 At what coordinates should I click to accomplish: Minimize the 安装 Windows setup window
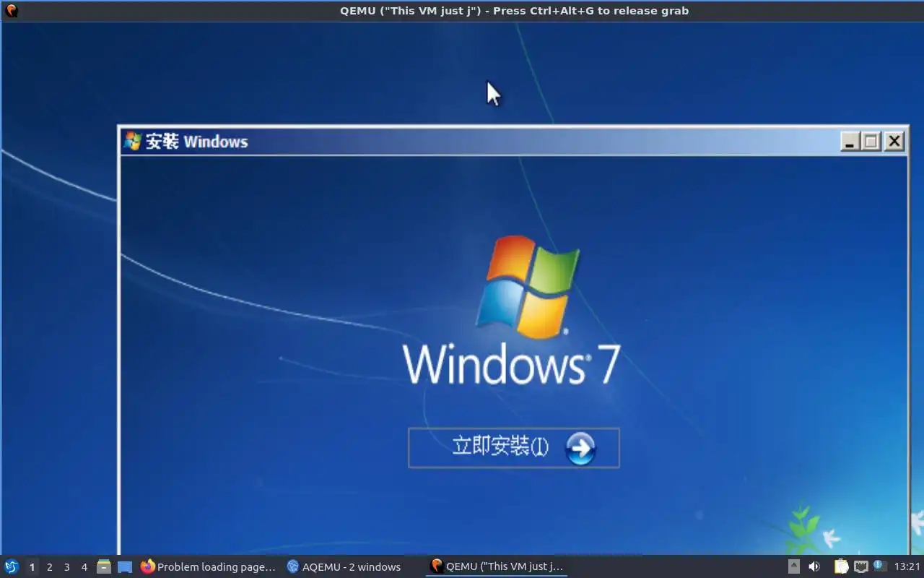click(x=850, y=142)
